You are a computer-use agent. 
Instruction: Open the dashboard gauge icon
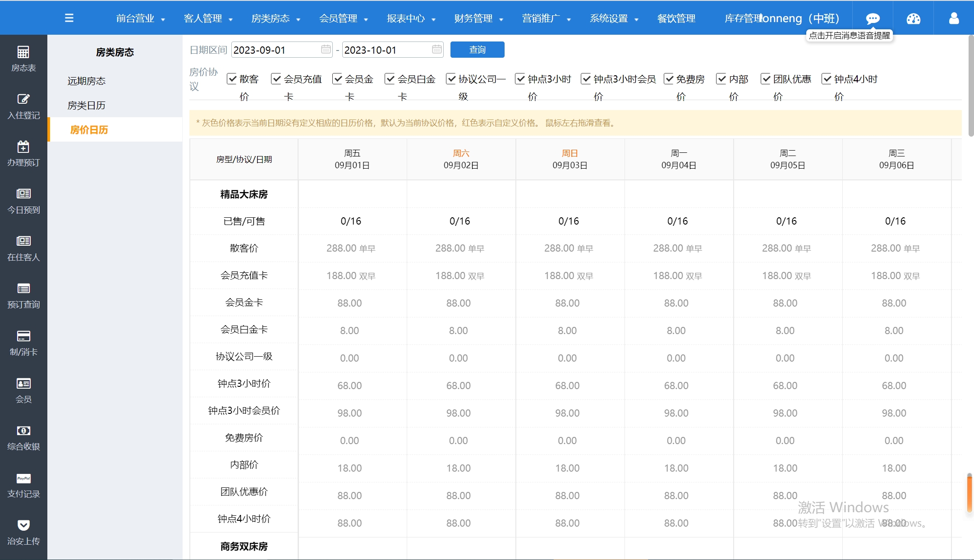coord(913,18)
